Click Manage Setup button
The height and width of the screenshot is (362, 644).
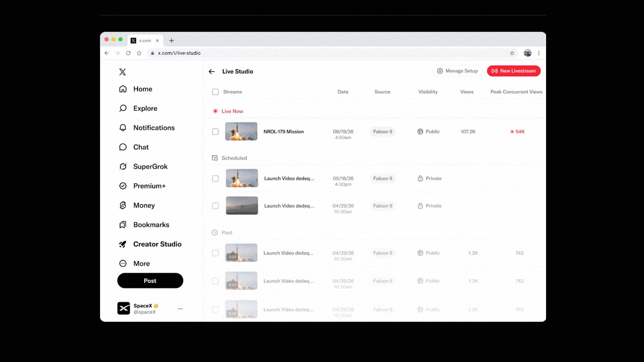pyautogui.click(x=457, y=71)
